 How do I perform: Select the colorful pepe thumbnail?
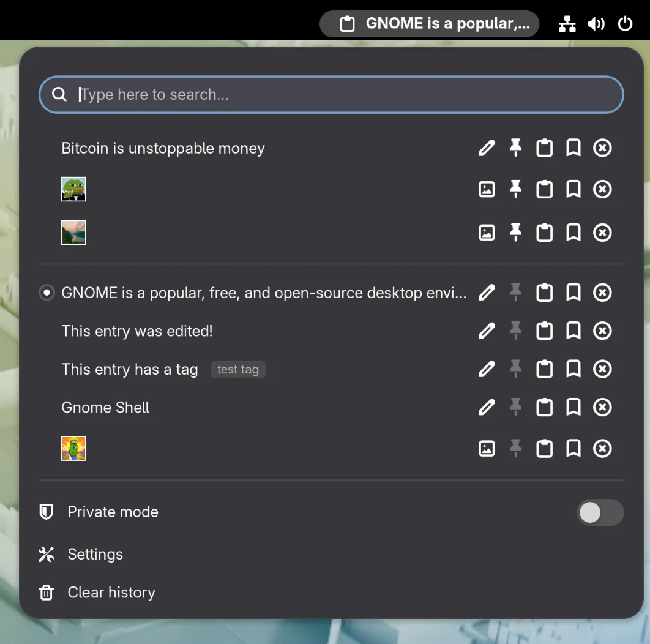(x=74, y=448)
